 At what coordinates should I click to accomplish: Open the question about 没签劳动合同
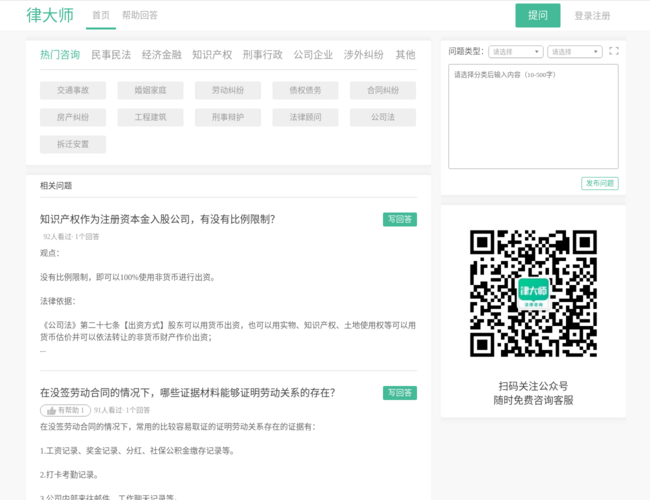[x=187, y=392]
